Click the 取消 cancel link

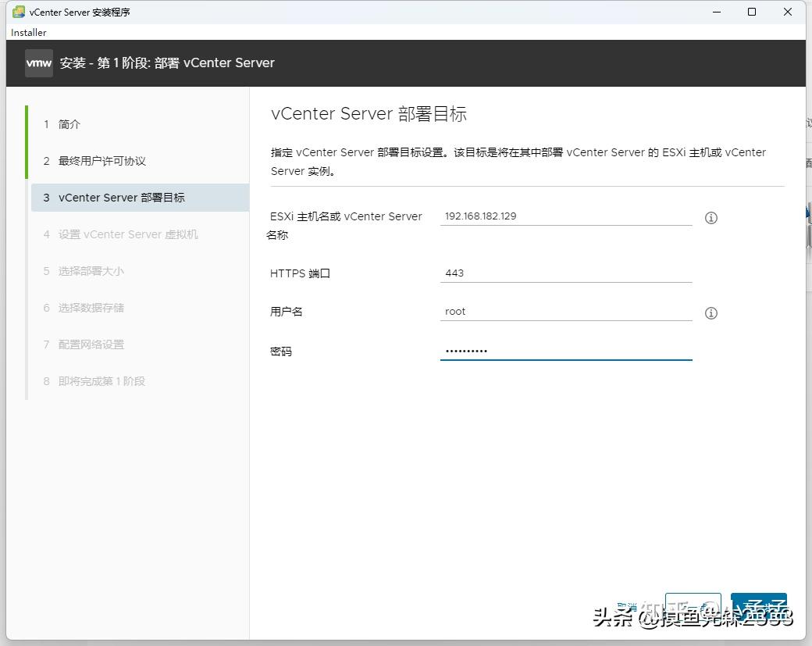(627, 605)
